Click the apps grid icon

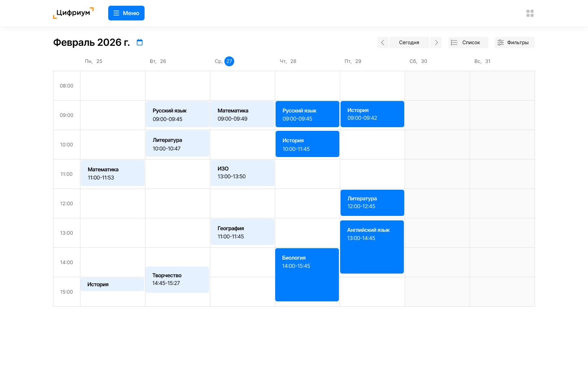coord(530,13)
